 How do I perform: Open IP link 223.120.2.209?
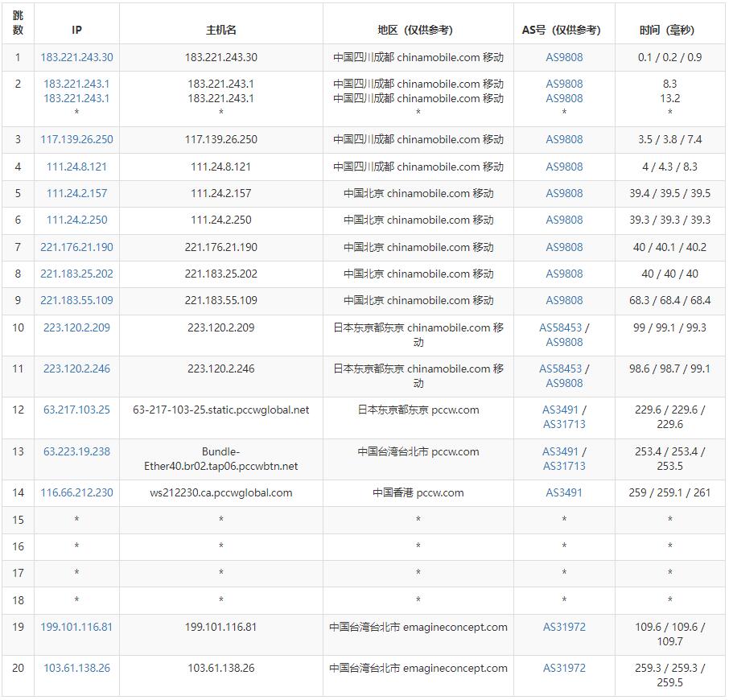[x=76, y=327]
